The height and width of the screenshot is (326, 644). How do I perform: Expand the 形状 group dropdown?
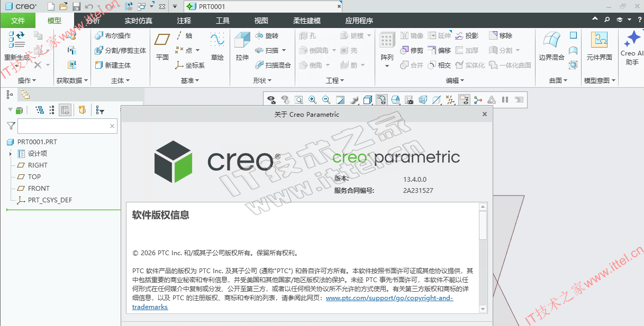tap(262, 80)
